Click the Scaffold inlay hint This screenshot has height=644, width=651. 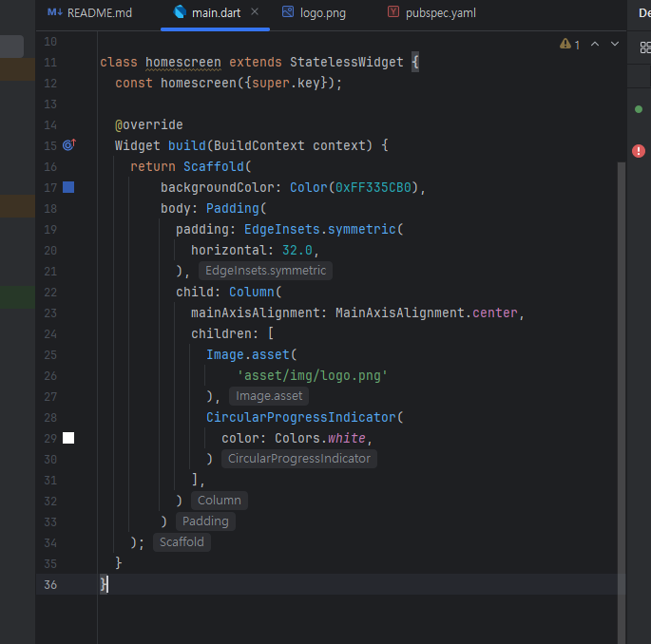(x=182, y=542)
